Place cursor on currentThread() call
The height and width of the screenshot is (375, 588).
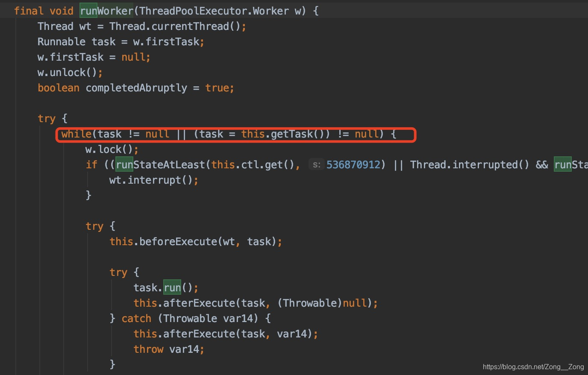coord(196,26)
